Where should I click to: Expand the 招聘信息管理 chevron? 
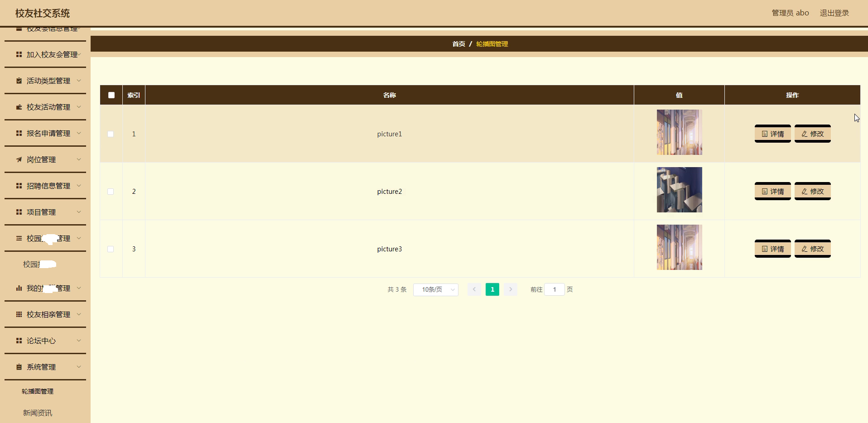click(x=79, y=186)
